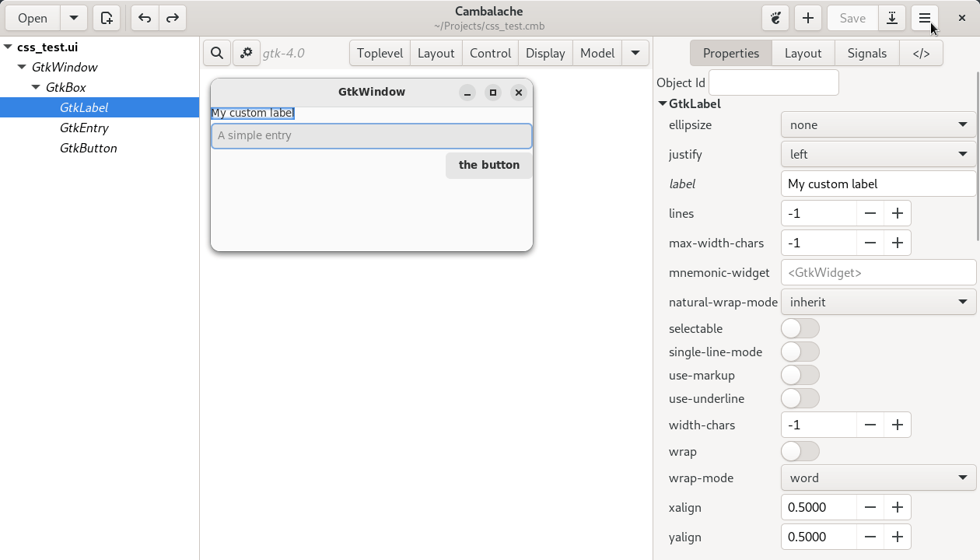
Task: Enable the use-underline switch
Action: point(800,398)
